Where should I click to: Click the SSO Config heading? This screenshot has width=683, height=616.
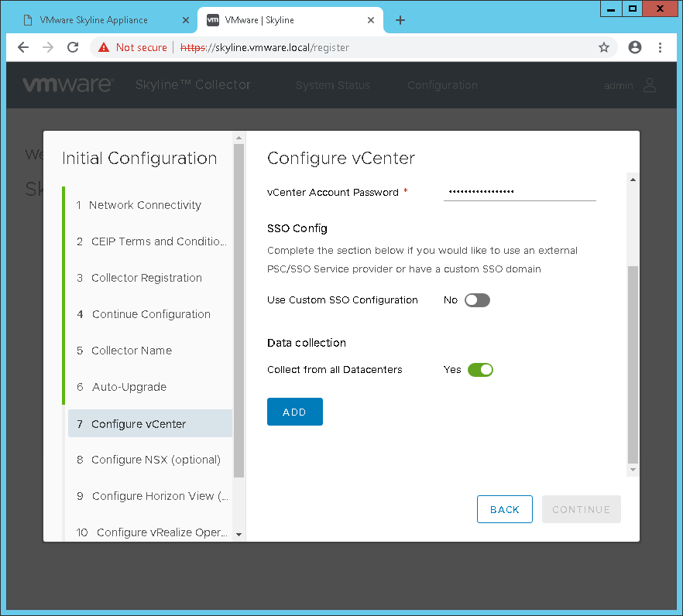[x=297, y=228]
